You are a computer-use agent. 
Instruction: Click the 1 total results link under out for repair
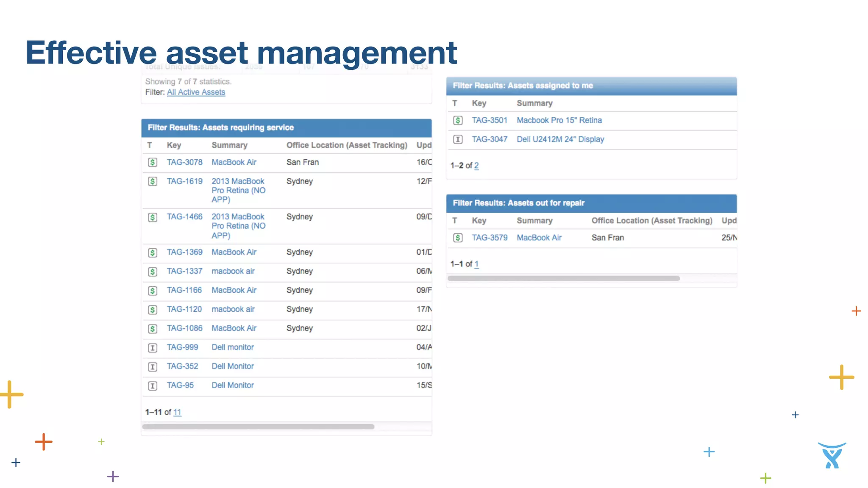[x=476, y=264]
